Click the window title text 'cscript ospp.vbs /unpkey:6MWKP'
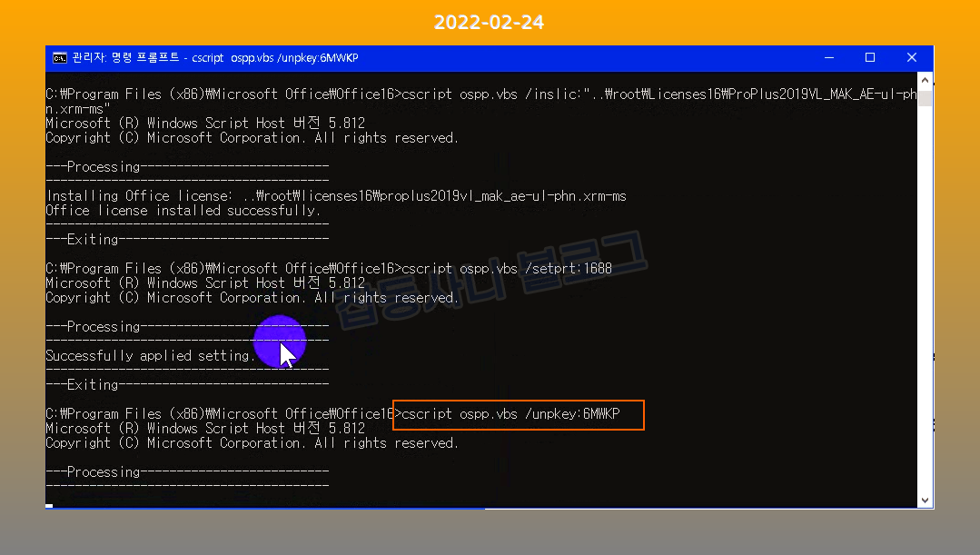This screenshot has width=980, height=555. pyautogui.click(x=275, y=58)
